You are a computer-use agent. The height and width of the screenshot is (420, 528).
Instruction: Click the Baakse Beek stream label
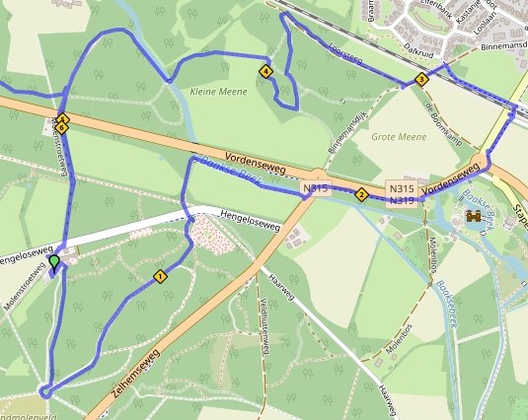230,170
